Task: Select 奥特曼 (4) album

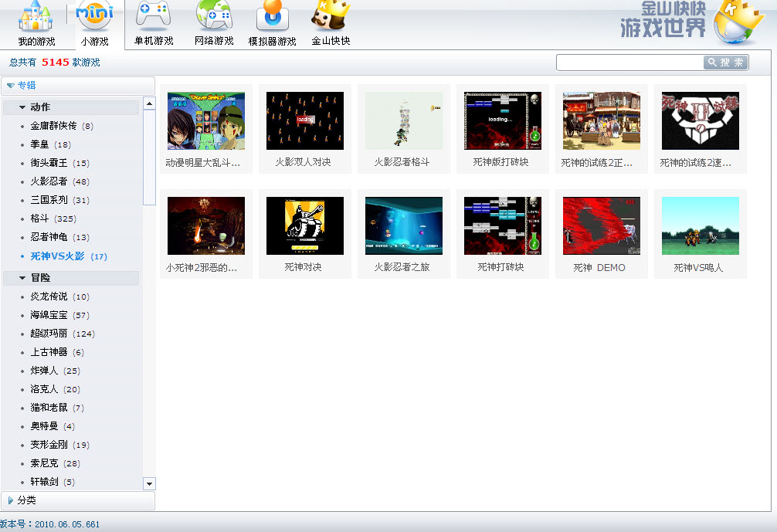Action: coord(53,426)
